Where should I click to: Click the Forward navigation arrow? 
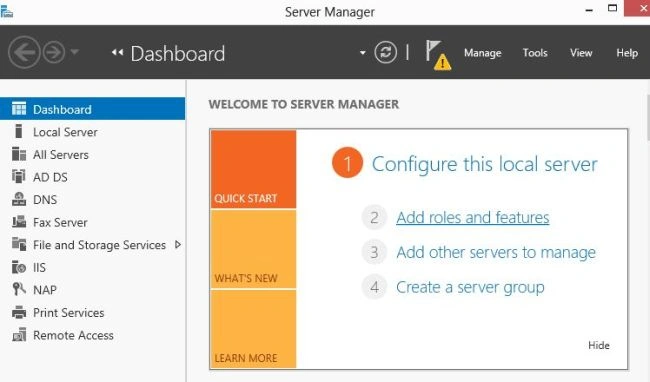coord(54,52)
